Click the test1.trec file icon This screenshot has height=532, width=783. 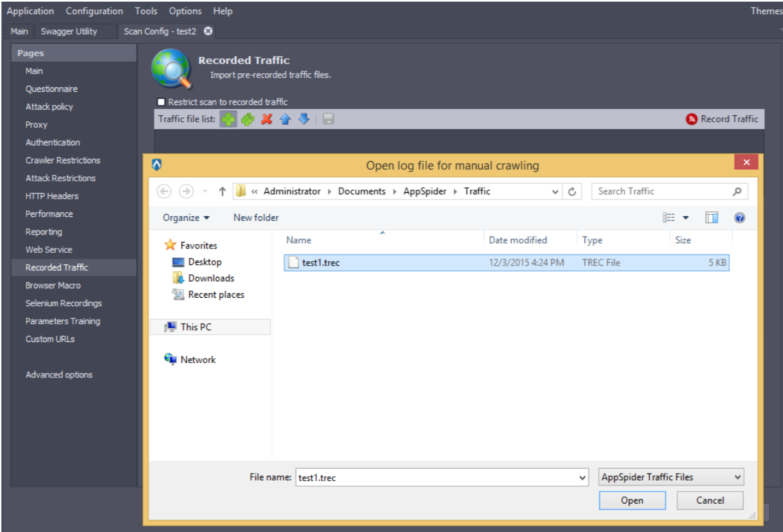[293, 263]
